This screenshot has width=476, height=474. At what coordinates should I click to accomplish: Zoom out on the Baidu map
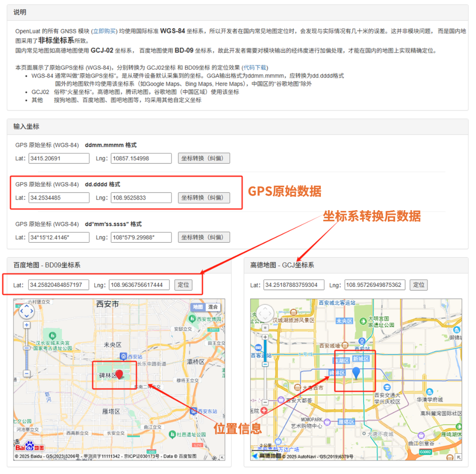(x=27, y=374)
